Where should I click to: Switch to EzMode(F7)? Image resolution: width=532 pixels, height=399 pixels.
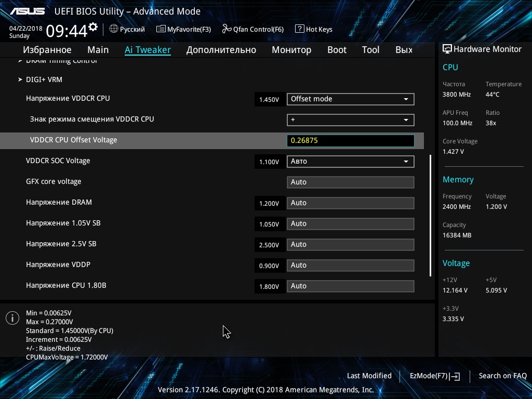[x=435, y=376]
